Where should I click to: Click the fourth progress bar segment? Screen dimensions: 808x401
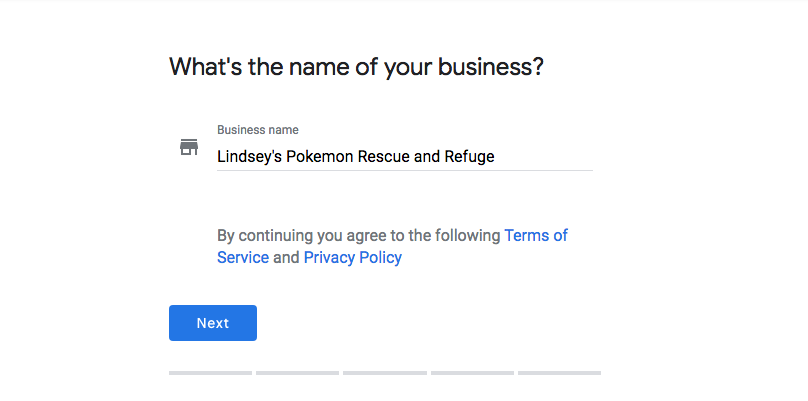(x=472, y=373)
